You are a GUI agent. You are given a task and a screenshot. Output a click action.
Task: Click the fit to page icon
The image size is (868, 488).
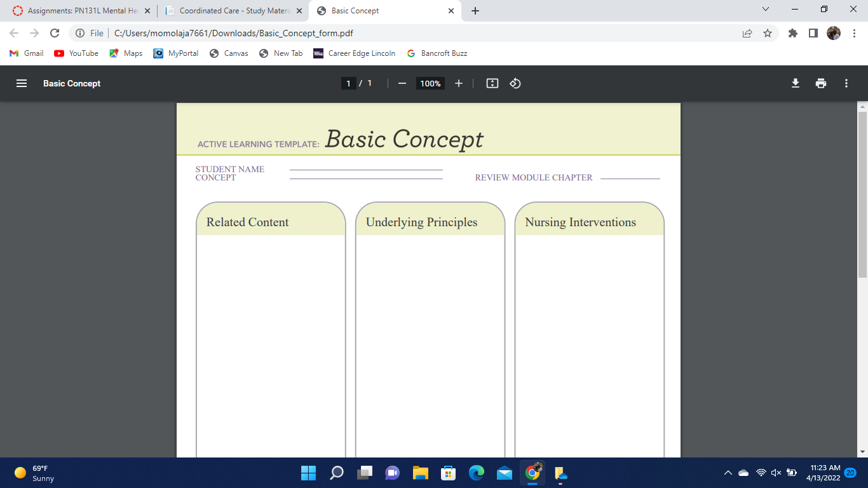pyautogui.click(x=492, y=83)
